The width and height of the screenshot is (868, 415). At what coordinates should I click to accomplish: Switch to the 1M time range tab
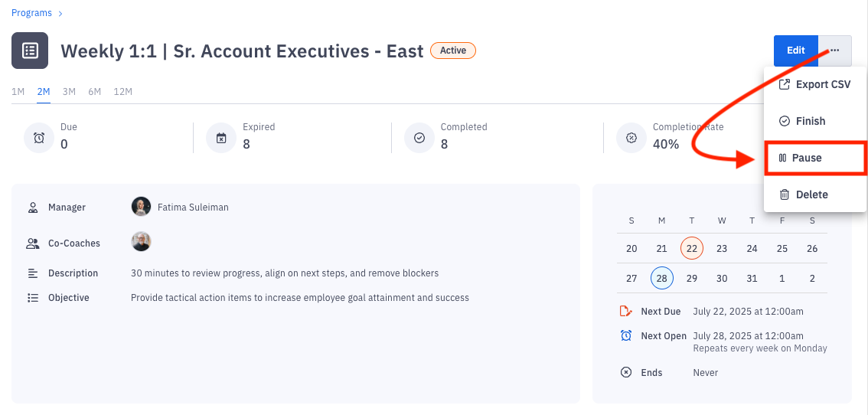click(18, 92)
